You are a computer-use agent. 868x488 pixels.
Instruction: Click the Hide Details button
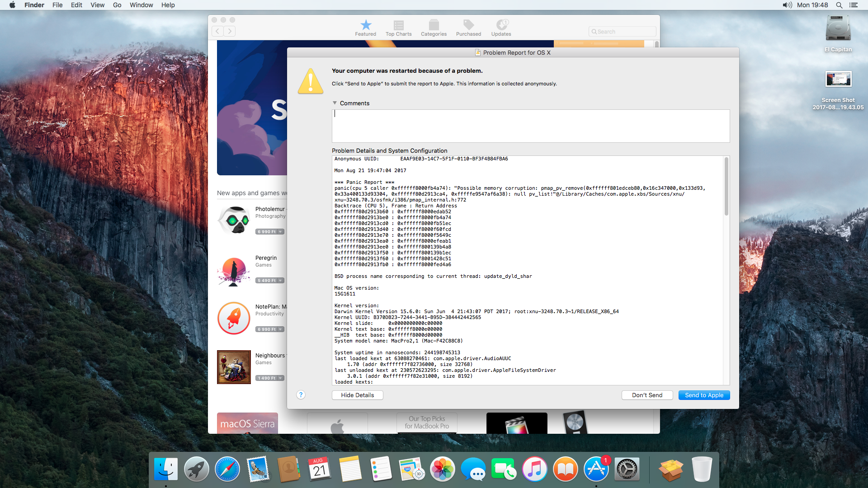pyautogui.click(x=357, y=395)
